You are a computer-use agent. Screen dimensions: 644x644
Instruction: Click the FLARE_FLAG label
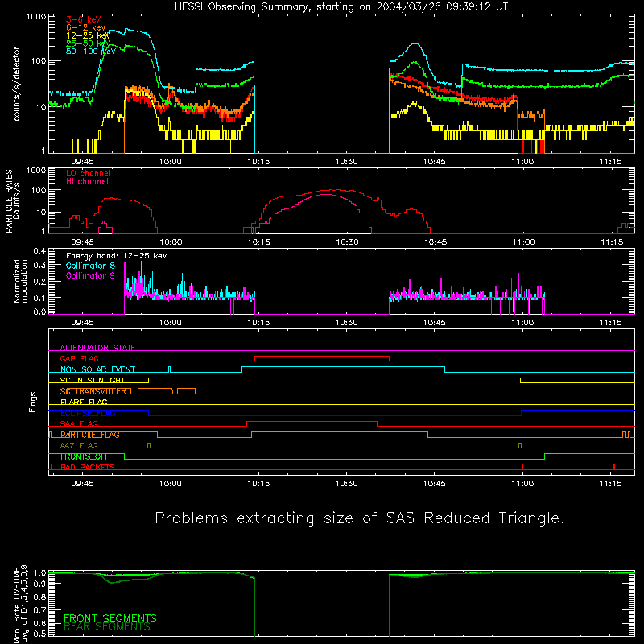pyautogui.click(x=84, y=402)
